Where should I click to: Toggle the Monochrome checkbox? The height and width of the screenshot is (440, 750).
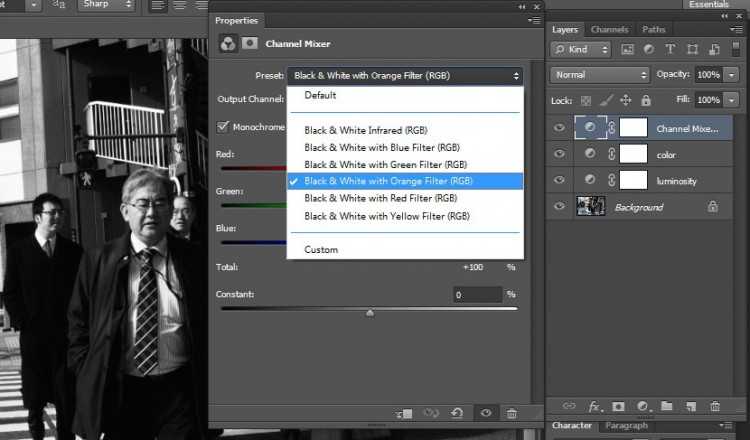(x=224, y=127)
